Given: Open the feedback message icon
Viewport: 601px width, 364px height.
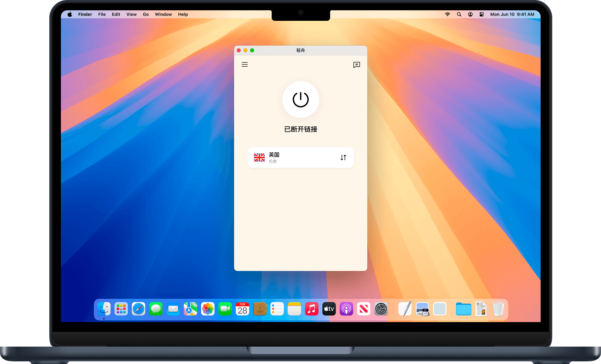Looking at the screenshot, I should pos(356,65).
